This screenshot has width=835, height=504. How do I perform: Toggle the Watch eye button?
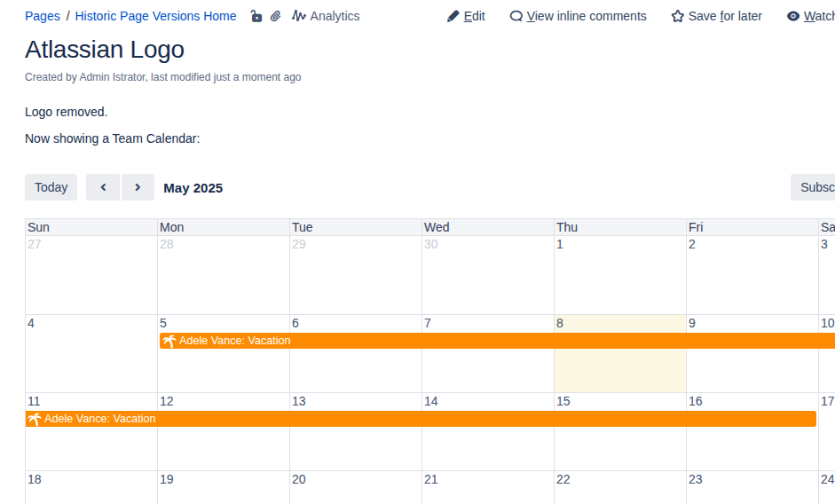(810, 16)
